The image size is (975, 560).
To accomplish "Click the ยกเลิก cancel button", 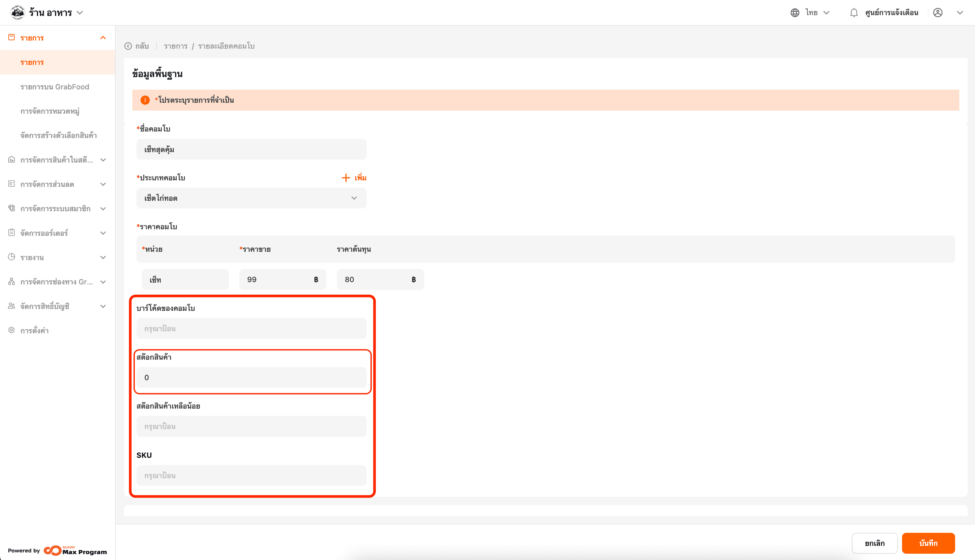I will [x=874, y=543].
